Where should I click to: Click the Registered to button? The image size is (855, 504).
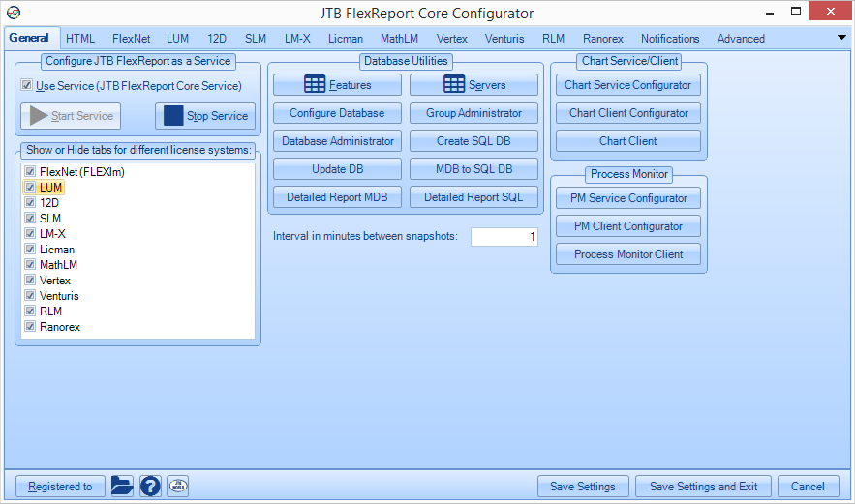click(x=60, y=486)
